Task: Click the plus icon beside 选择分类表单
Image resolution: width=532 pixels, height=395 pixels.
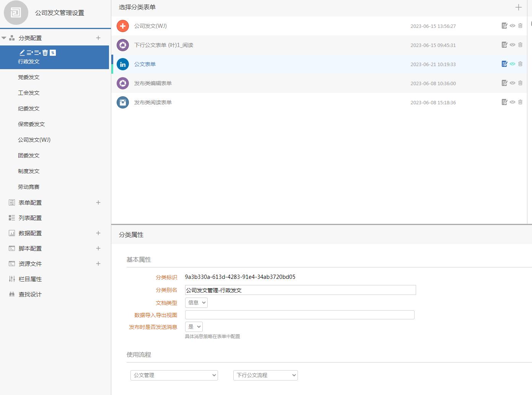Action: click(x=519, y=7)
